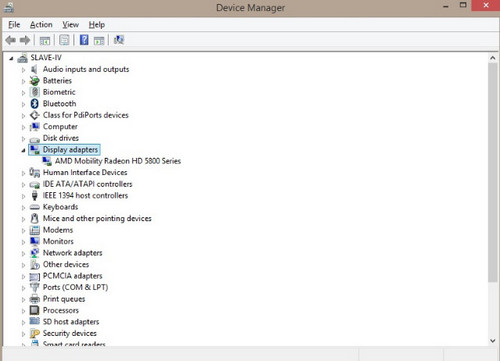The width and height of the screenshot is (500, 361).
Task: Expand the Monitors node arrow
Action: [23, 242]
